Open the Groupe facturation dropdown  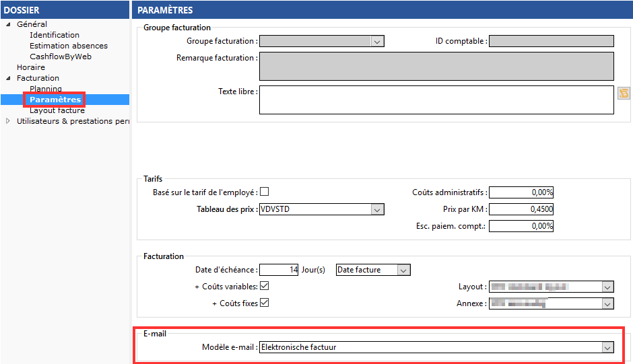point(377,41)
